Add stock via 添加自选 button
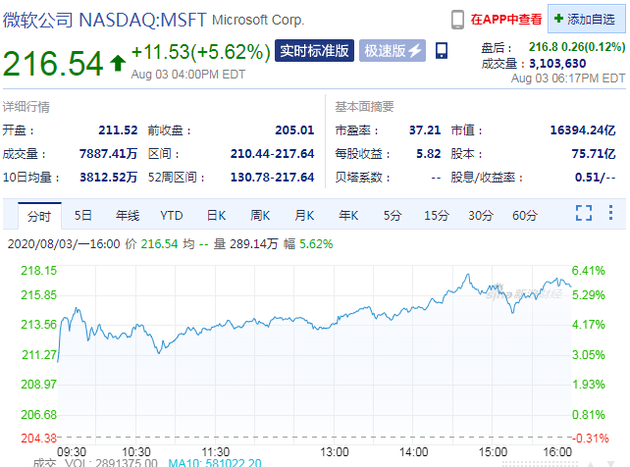The width and height of the screenshot is (630, 467). pyautogui.click(x=586, y=19)
